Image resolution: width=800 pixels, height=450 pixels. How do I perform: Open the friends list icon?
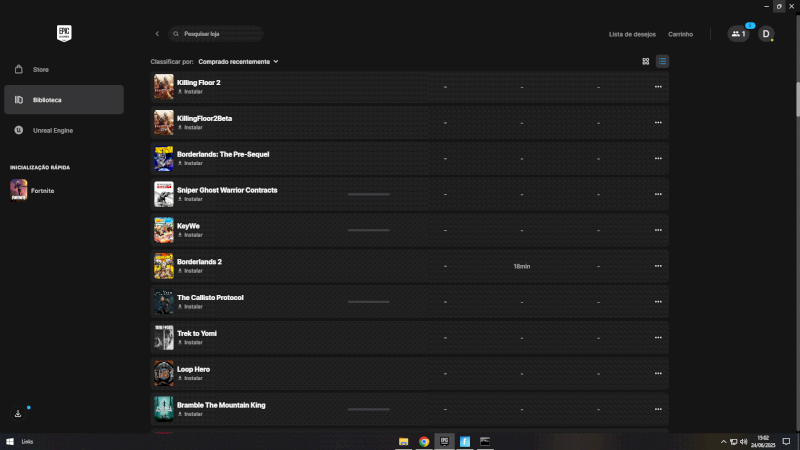[x=738, y=34]
